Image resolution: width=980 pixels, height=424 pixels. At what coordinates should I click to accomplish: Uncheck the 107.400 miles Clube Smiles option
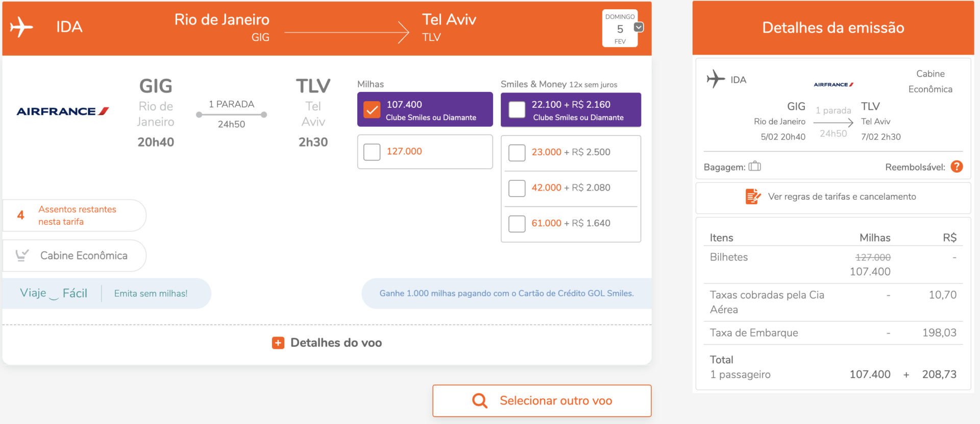[372, 109]
